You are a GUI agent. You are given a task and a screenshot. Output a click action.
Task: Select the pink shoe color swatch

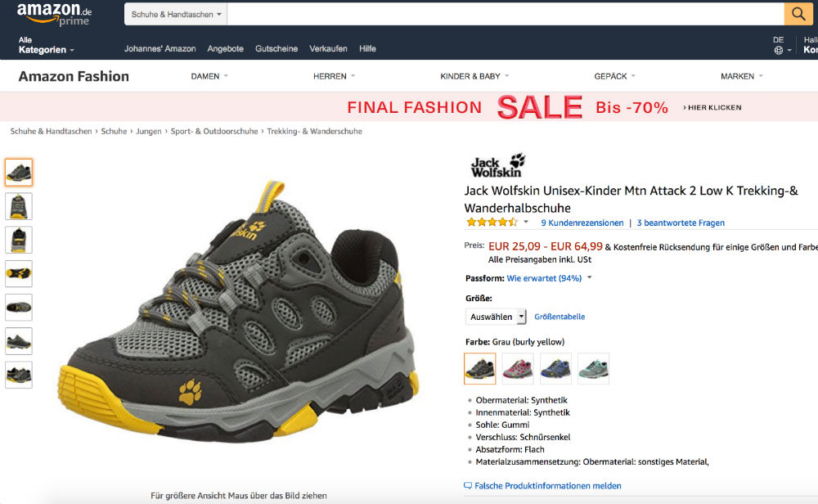(x=518, y=368)
